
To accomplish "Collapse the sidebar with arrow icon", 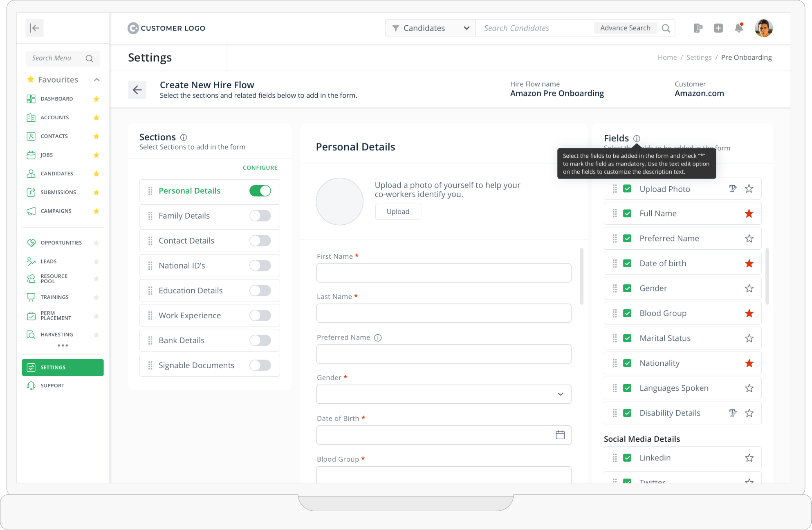I will 34,28.
